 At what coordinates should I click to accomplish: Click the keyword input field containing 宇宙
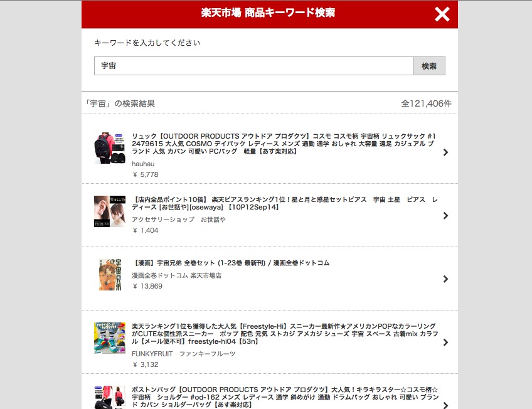253,66
